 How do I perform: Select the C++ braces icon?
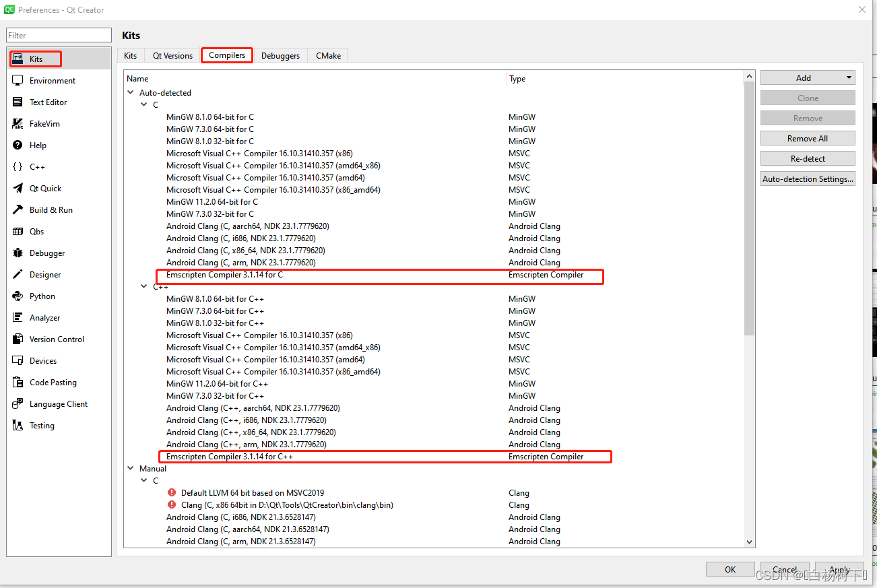(18, 166)
